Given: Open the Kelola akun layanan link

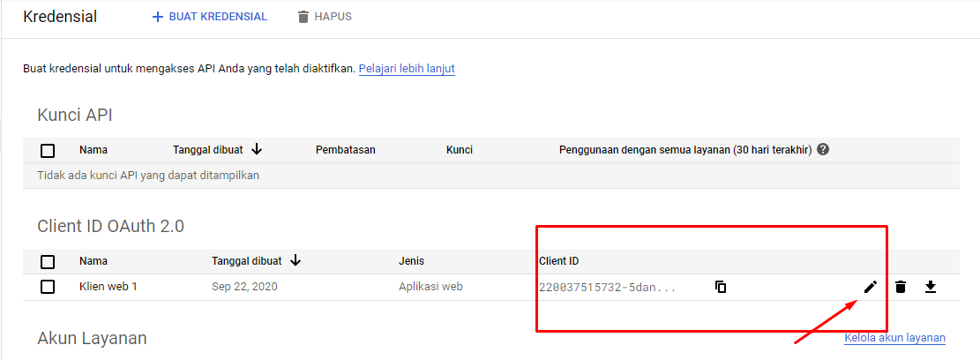Looking at the screenshot, I should pyautogui.click(x=894, y=338).
